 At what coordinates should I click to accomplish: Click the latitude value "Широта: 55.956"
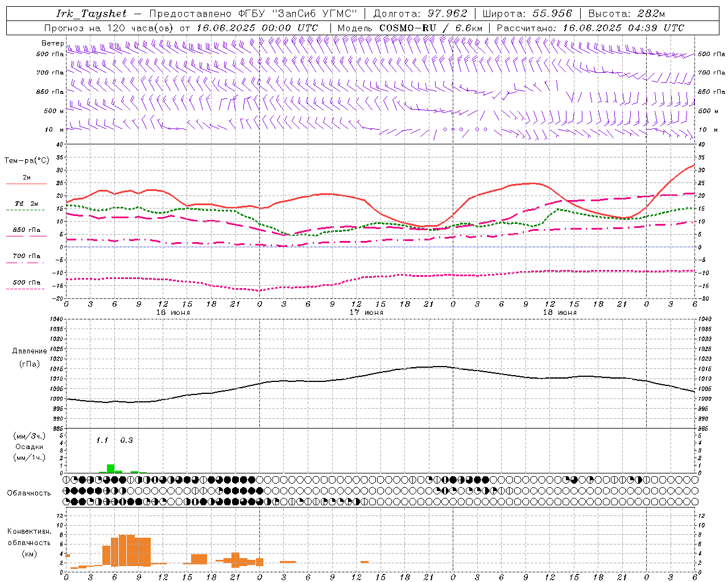tap(527, 14)
